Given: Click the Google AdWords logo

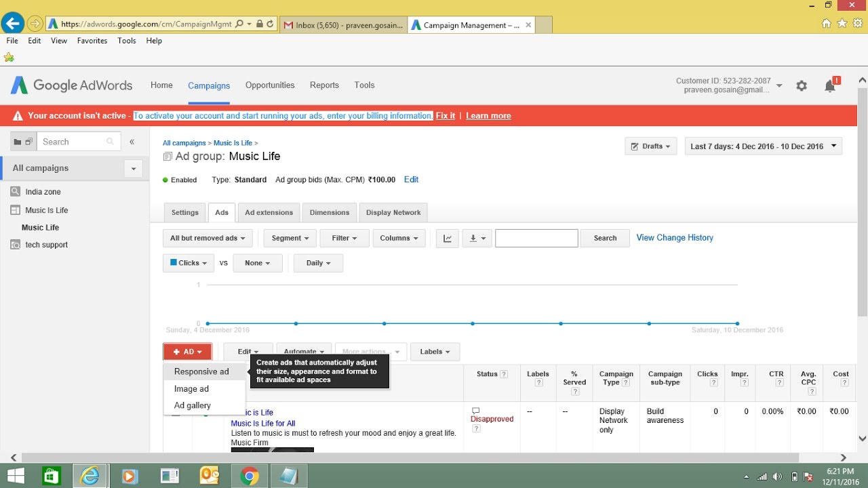Looking at the screenshot, I should (x=71, y=85).
